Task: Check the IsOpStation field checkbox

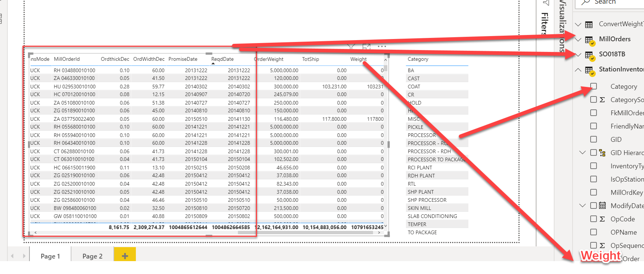Action: coord(594,179)
